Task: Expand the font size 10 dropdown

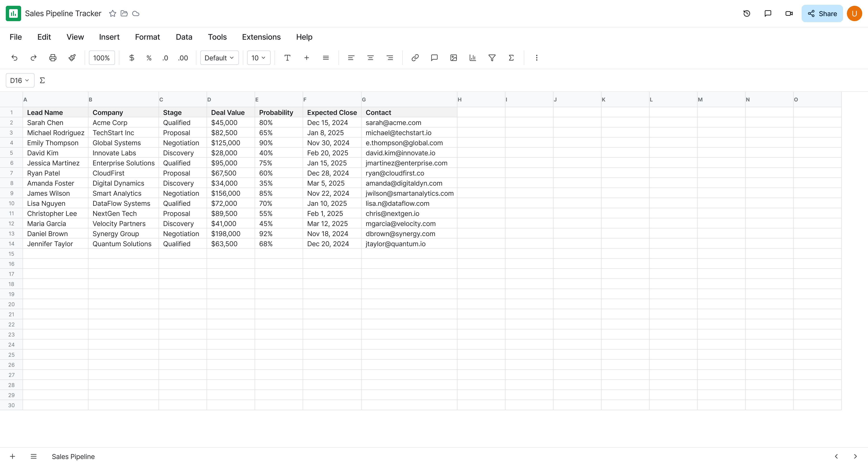Action: (x=258, y=58)
